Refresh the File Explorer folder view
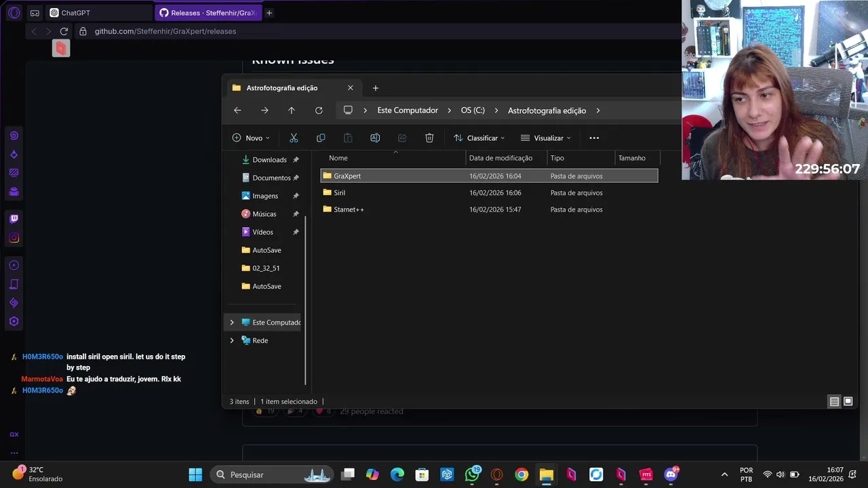This screenshot has width=868, height=488. coord(319,110)
